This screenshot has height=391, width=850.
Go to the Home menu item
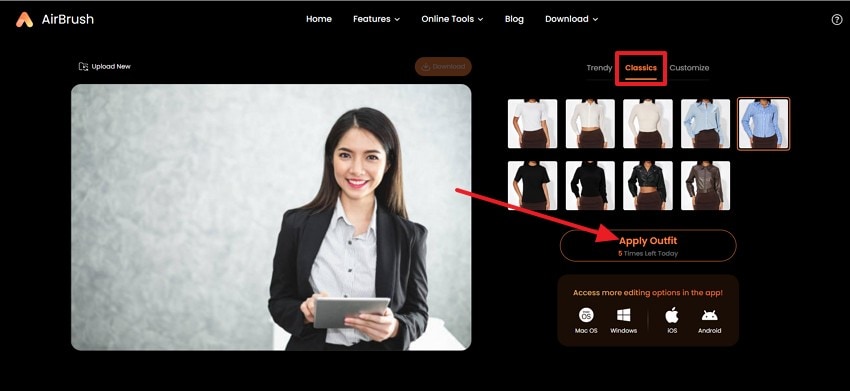click(319, 19)
